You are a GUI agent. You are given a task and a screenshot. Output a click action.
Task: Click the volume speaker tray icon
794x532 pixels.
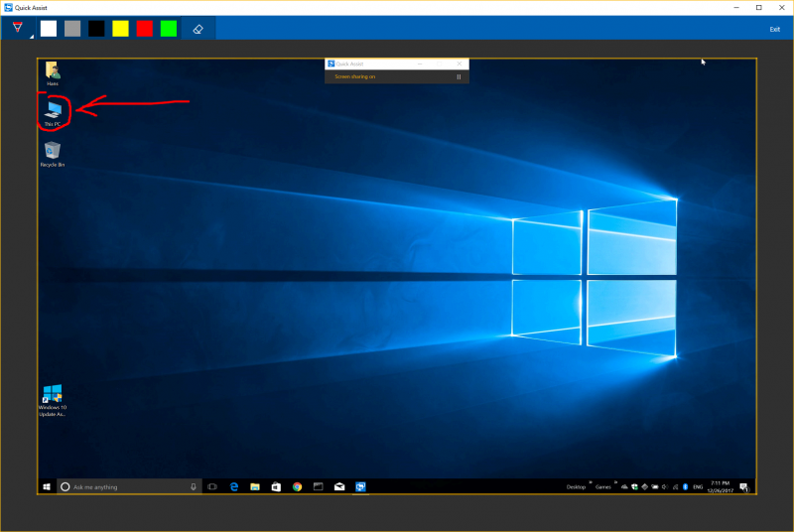click(664, 487)
